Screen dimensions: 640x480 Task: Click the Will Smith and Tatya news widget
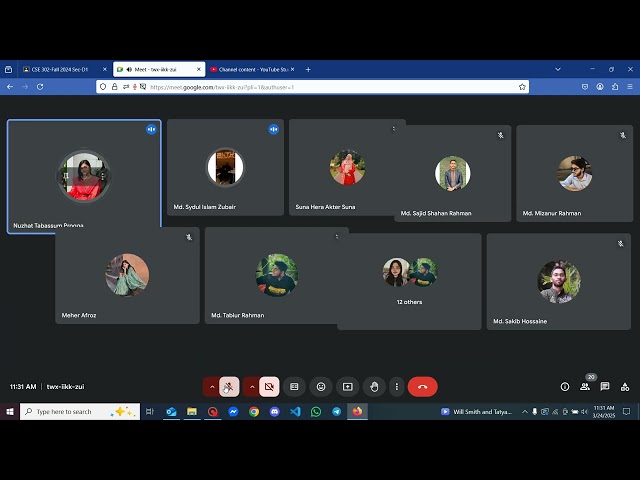pyautogui.click(x=476, y=411)
